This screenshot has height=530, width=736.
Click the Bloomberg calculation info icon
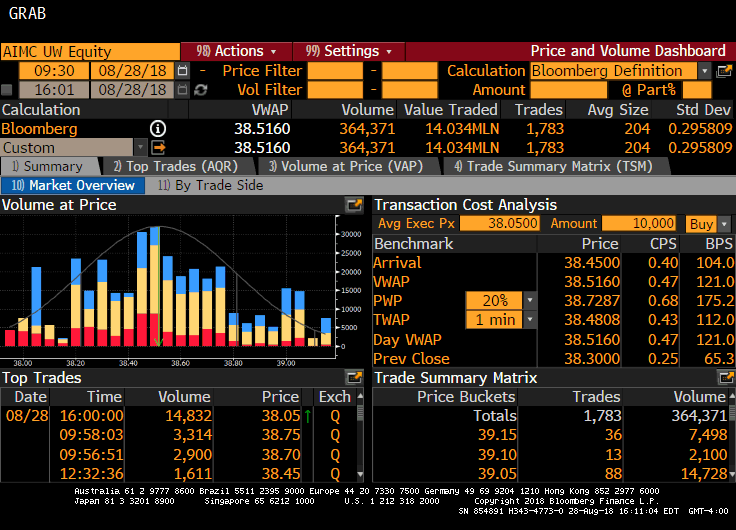157,129
